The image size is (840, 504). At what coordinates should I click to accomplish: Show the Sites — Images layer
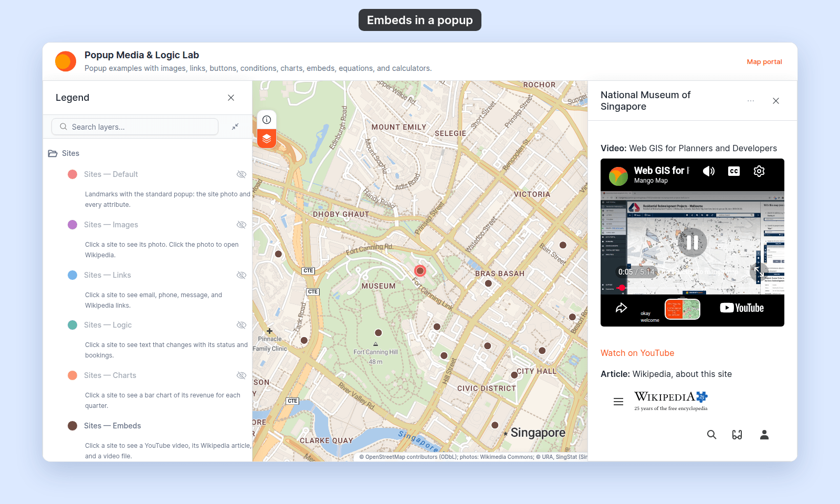click(241, 225)
